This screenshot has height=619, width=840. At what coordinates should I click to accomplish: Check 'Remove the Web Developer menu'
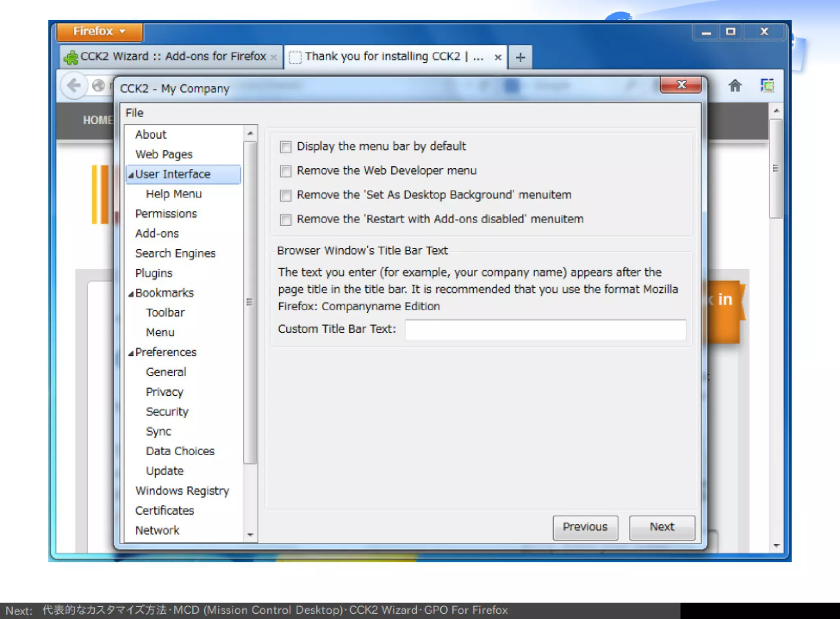[x=285, y=171]
